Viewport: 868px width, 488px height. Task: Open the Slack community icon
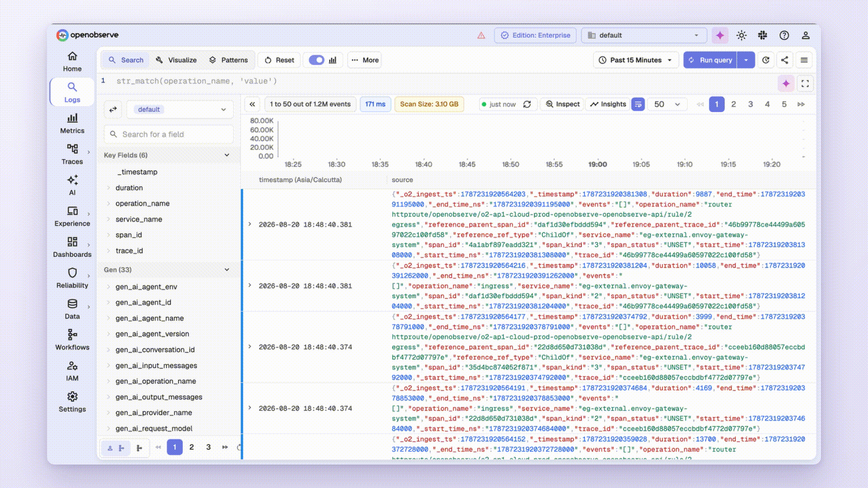(x=763, y=35)
